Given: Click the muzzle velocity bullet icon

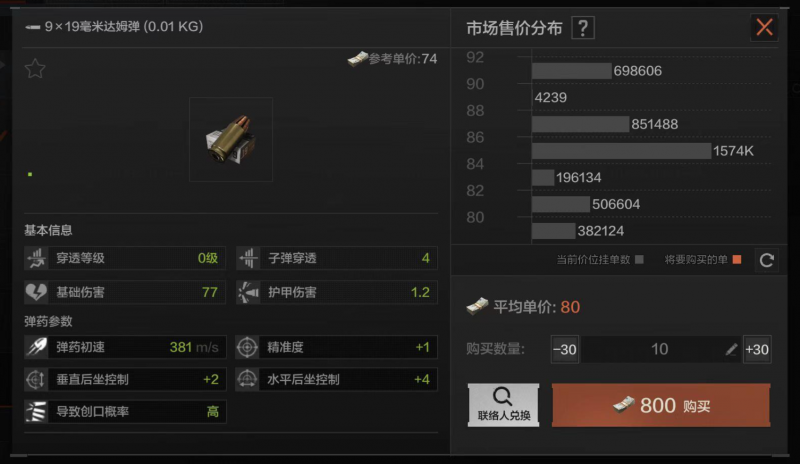Looking at the screenshot, I should 36,347.
